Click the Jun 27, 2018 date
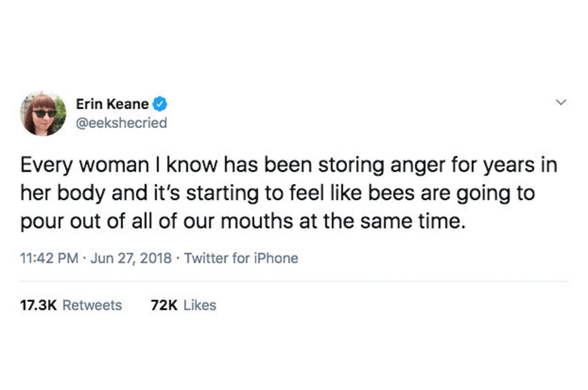588x390 pixels. point(131,258)
